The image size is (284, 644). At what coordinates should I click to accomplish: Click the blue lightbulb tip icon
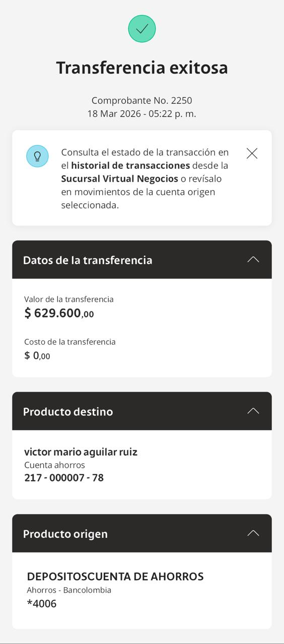37,156
